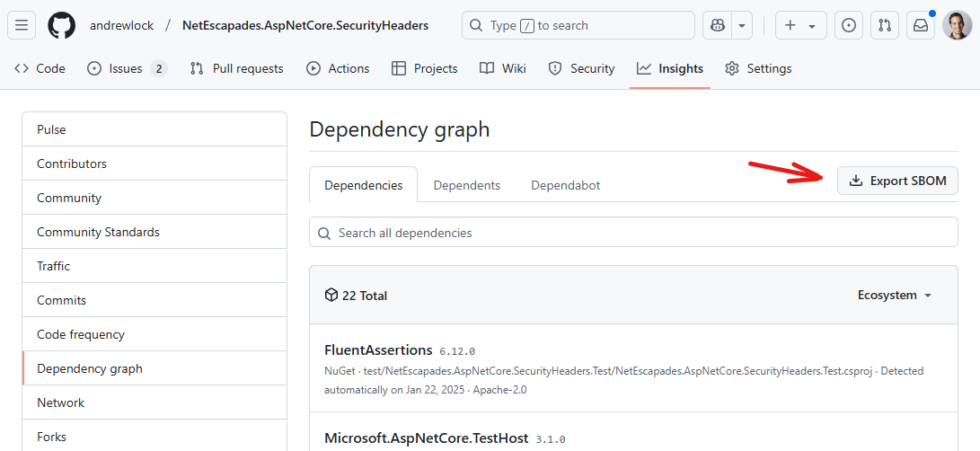This screenshot has width=980, height=451.
Task: Switch to the Settings tab
Action: point(759,69)
